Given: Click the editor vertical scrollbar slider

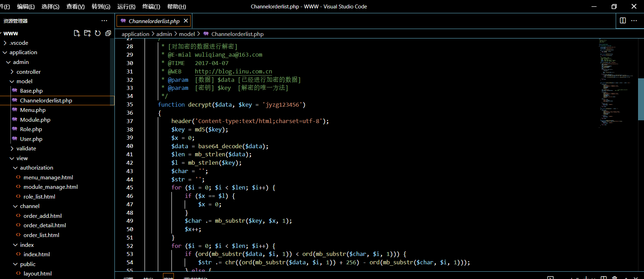Looking at the screenshot, I should pos(641,99).
